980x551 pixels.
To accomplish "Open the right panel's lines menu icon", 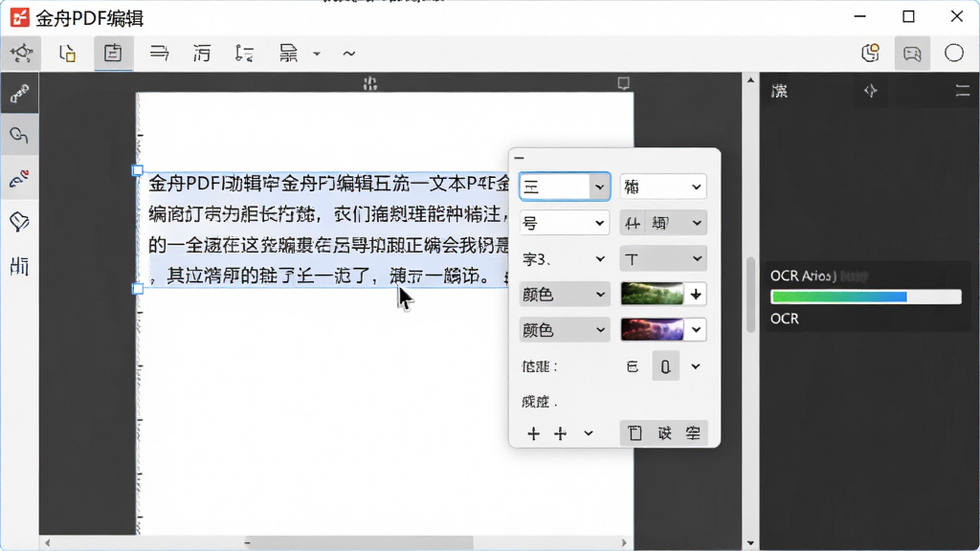I will [x=963, y=91].
